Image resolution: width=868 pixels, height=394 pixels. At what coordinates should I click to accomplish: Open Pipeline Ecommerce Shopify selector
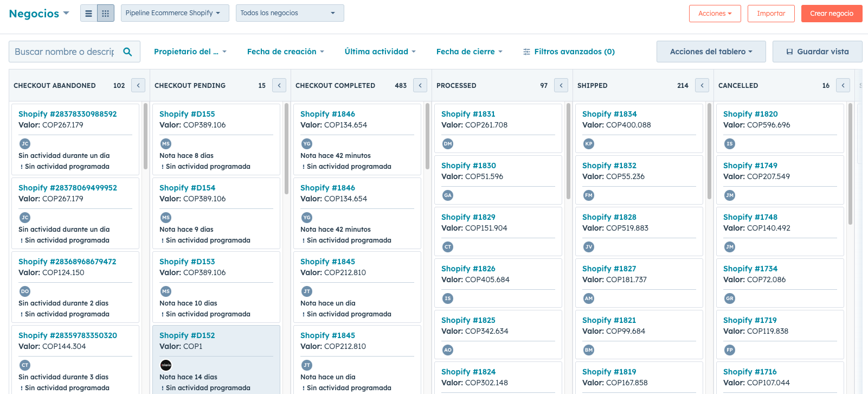click(175, 13)
